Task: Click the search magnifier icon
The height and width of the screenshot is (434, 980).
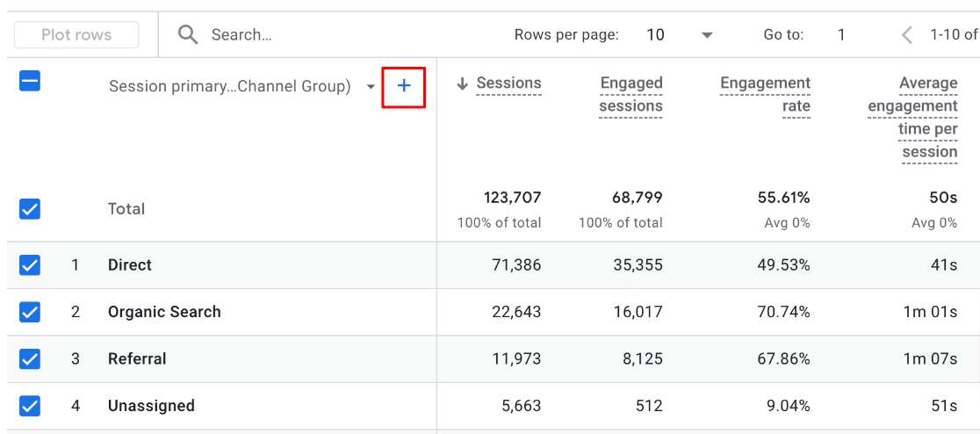Action: click(187, 35)
